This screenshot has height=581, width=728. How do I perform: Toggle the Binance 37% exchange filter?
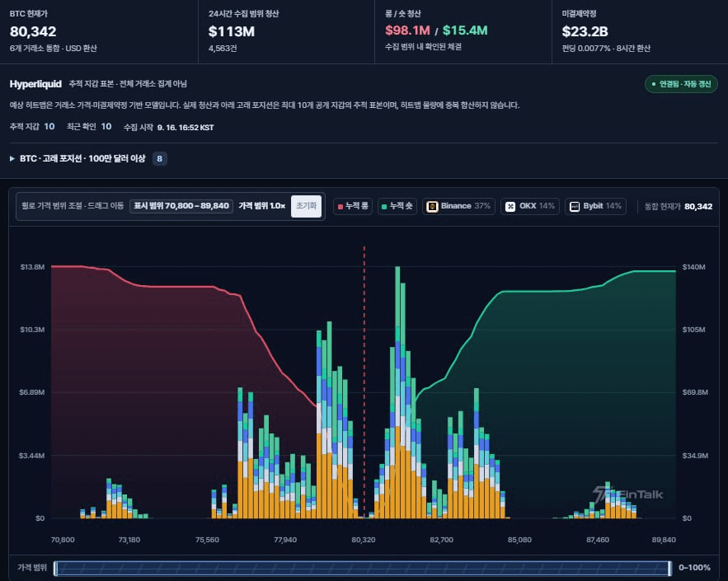[x=458, y=206]
